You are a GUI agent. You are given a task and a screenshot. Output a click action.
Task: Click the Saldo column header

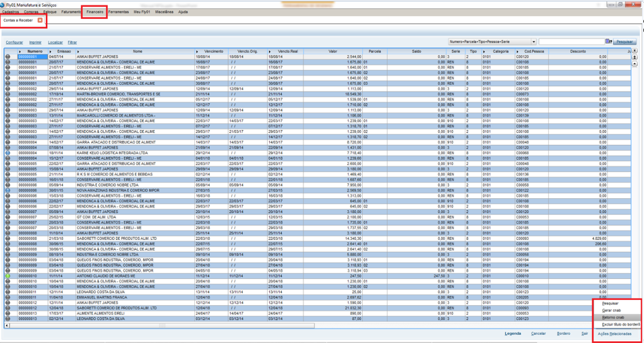click(x=416, y=51)
